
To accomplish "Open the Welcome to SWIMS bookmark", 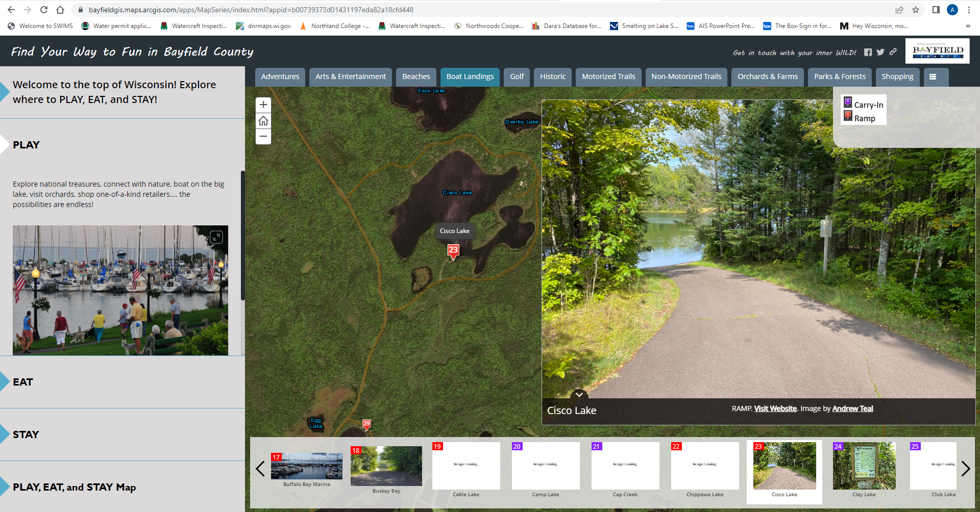I will [x=40, y=26].
